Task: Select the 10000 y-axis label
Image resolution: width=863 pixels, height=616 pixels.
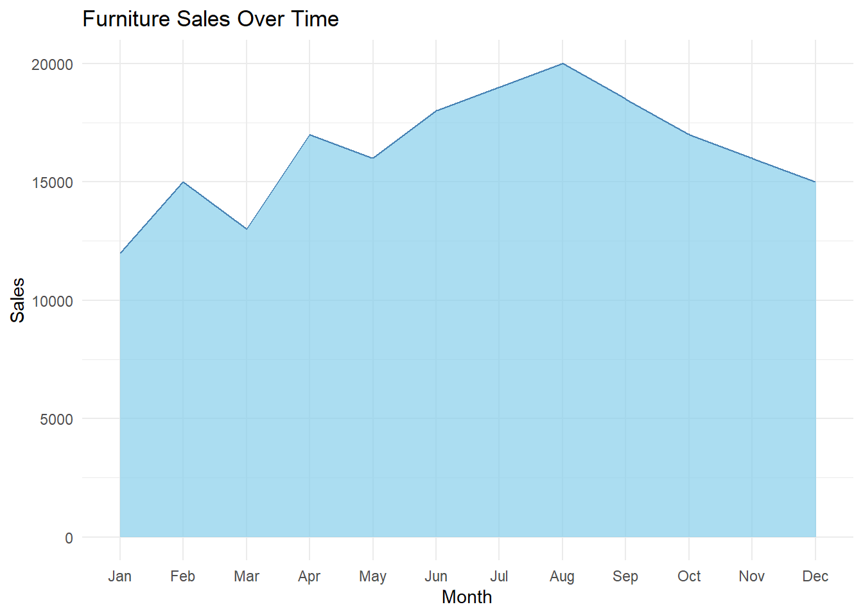Action: [53, 302]
